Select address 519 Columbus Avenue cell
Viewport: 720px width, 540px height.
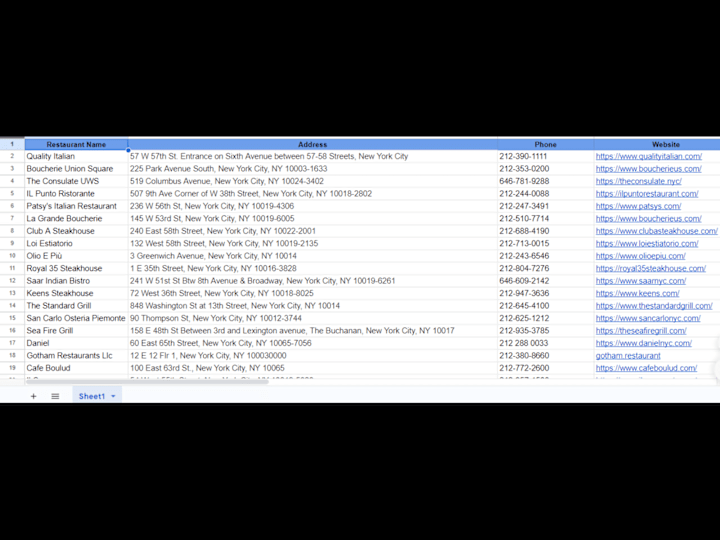[312, 181]
